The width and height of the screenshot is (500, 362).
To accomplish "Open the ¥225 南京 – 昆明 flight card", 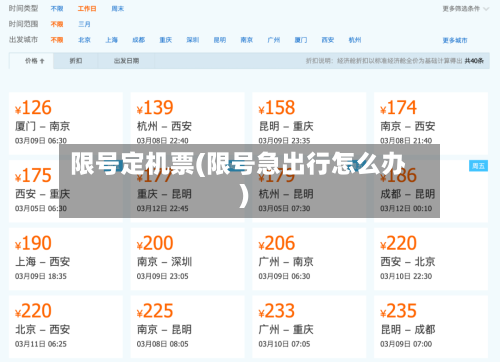I will 187,327.
